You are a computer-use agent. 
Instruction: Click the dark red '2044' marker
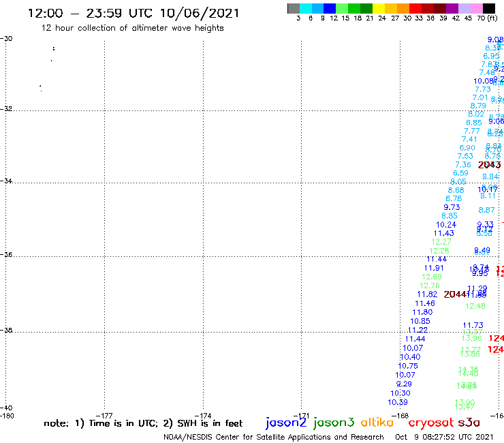(x=455, y=294)
